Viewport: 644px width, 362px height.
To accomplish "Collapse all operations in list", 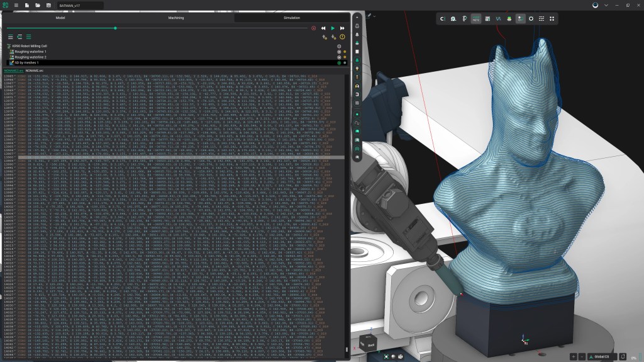I will click(11, 37).
